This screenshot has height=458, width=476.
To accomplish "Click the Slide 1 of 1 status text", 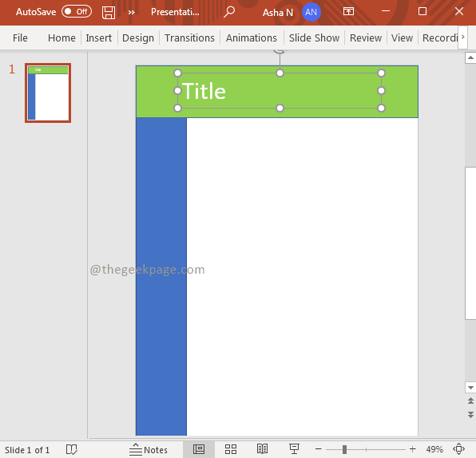I will pyautogui.click(x=27, y=450).
